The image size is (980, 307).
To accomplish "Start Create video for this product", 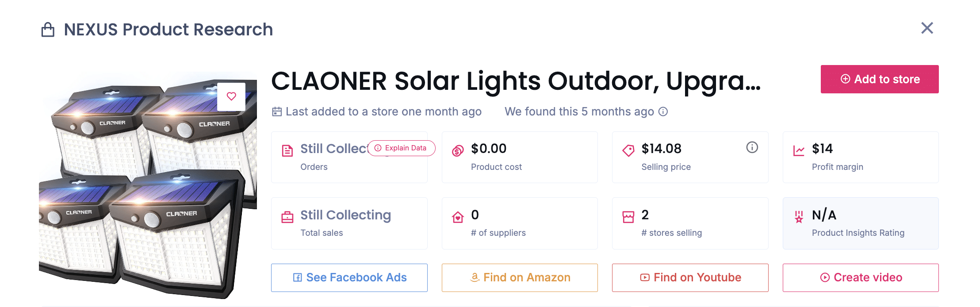I will coord(860,277).
